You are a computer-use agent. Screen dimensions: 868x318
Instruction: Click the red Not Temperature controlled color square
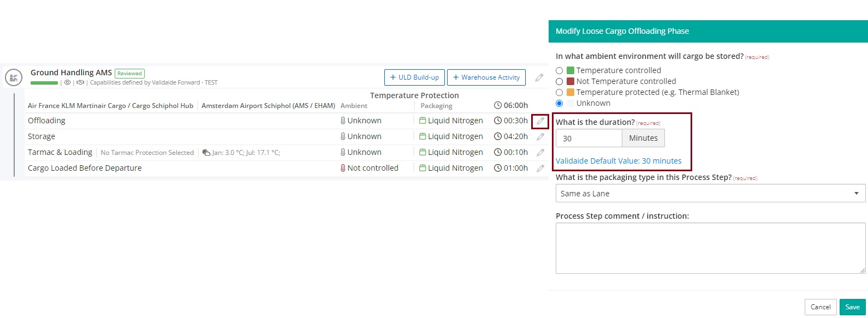tap(570, 81)
